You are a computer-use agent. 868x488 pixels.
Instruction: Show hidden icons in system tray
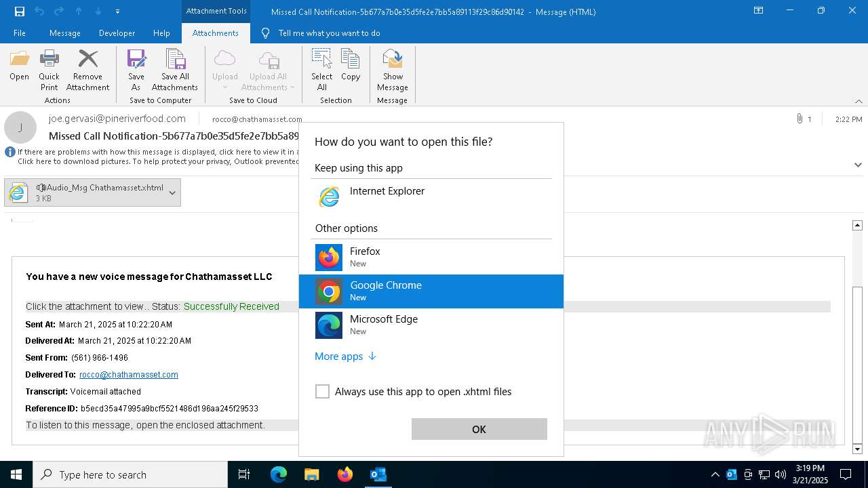715,474
